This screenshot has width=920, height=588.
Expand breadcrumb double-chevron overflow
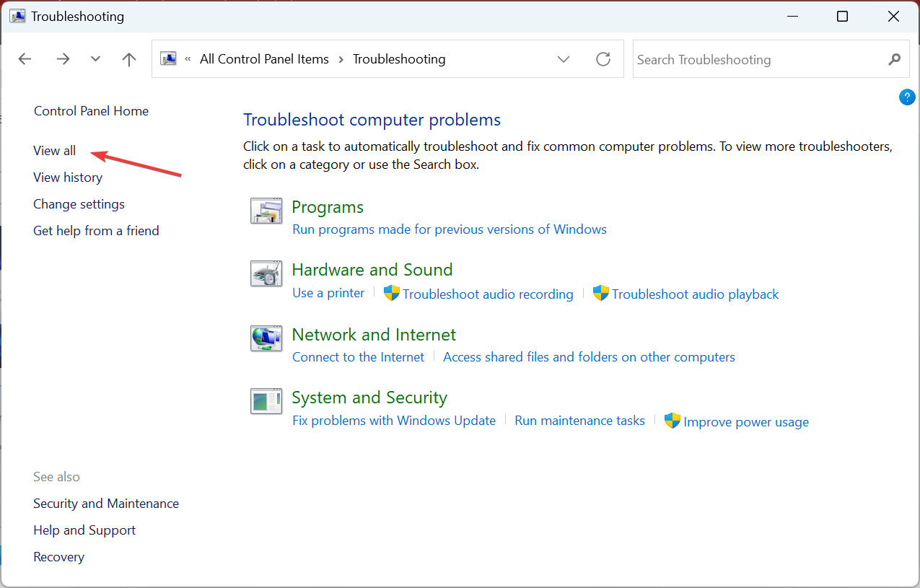pos(188,59)
